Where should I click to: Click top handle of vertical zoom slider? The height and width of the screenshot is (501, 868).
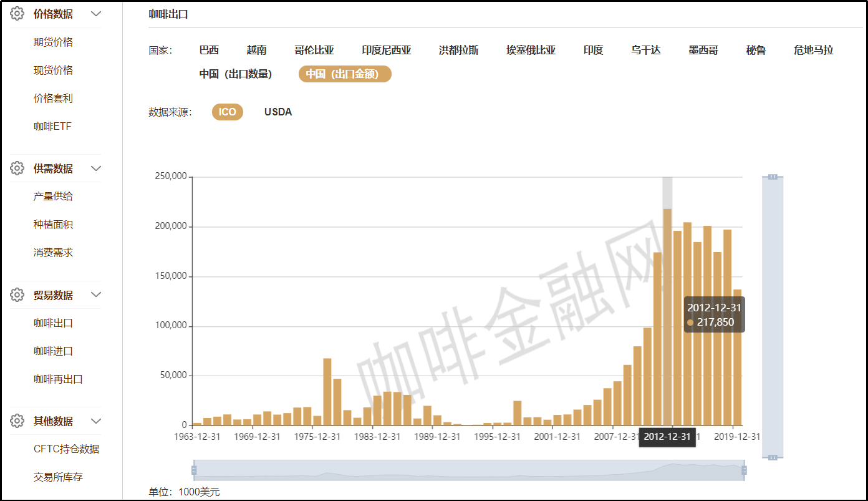pyautogui.click(x=773, y=177)
